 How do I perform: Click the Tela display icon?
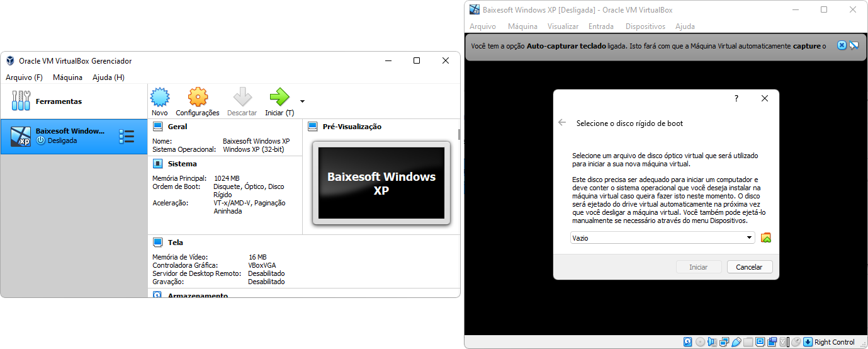click(158, 243)
